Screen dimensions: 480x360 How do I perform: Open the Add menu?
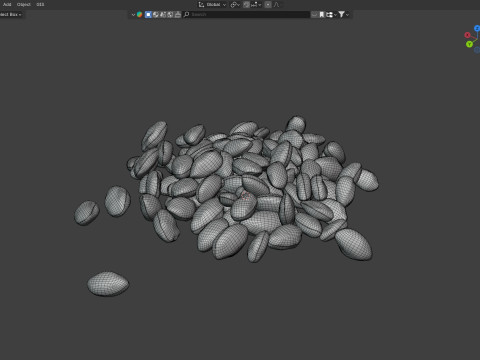[x=7, y=4]
